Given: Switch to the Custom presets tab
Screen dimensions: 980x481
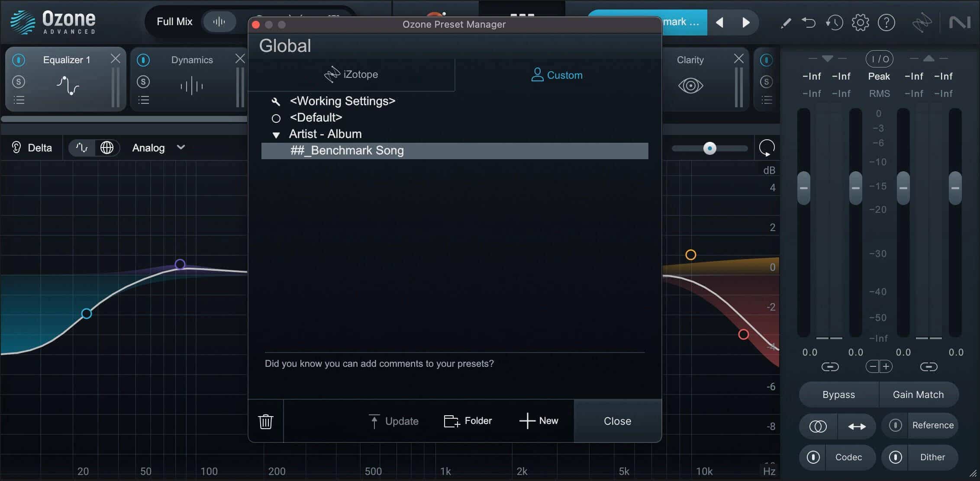Looking at the screenshot, I should tap(558, 75).
